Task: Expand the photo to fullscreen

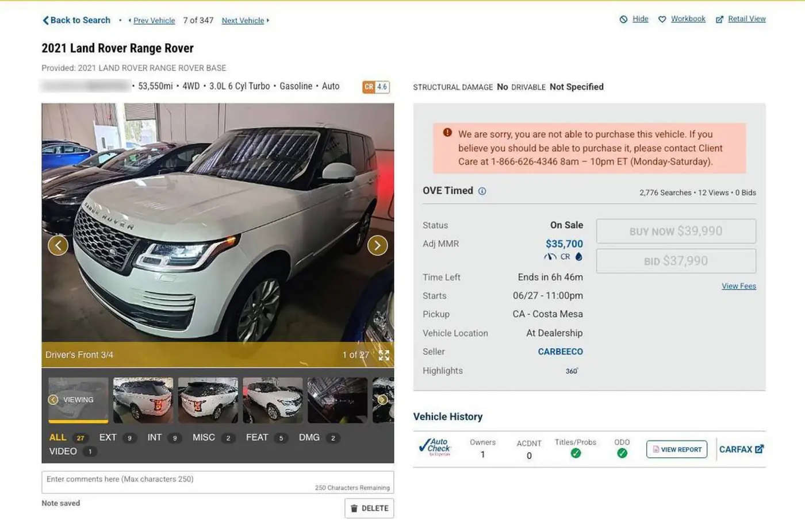Action: point(384,355)
